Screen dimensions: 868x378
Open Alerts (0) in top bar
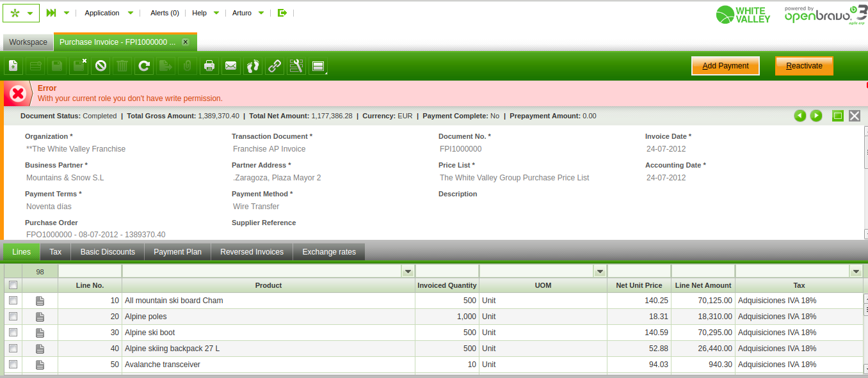click(165, 13)
